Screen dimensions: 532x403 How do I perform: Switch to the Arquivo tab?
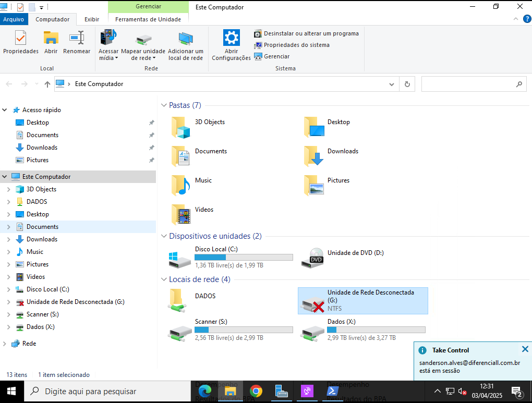[x=14, y=19]
